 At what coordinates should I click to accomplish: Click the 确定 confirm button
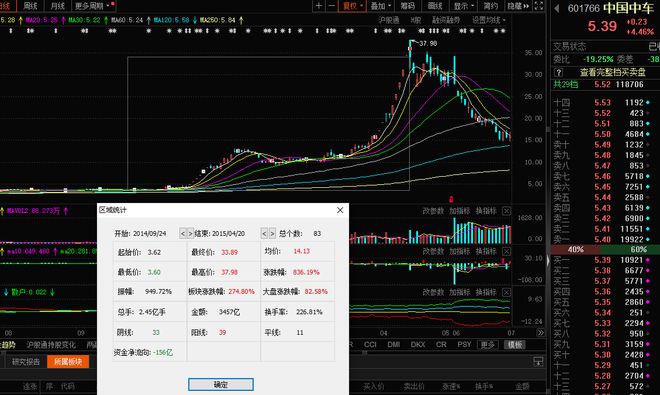(x=221, y=384)
